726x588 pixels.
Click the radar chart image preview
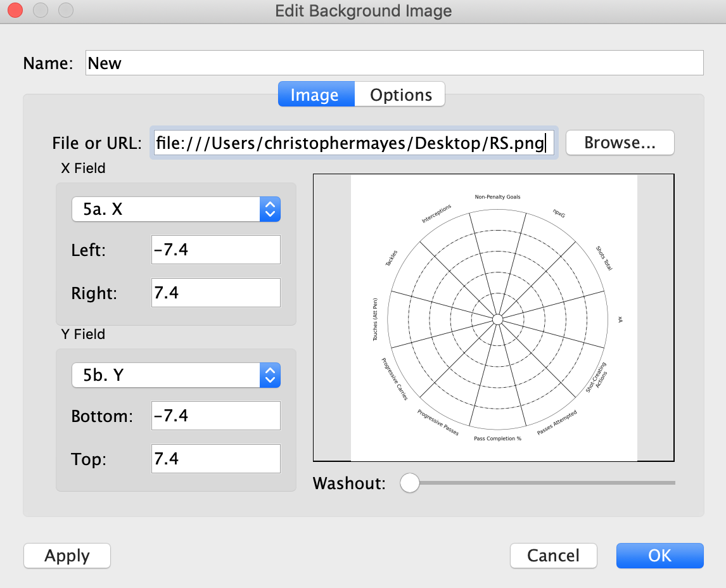click(494, 318)
